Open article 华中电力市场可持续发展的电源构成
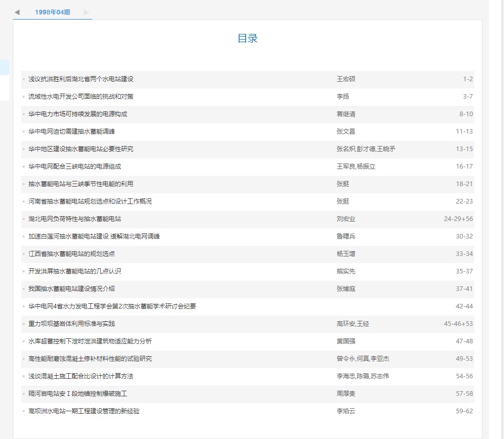 coord(78,114)
